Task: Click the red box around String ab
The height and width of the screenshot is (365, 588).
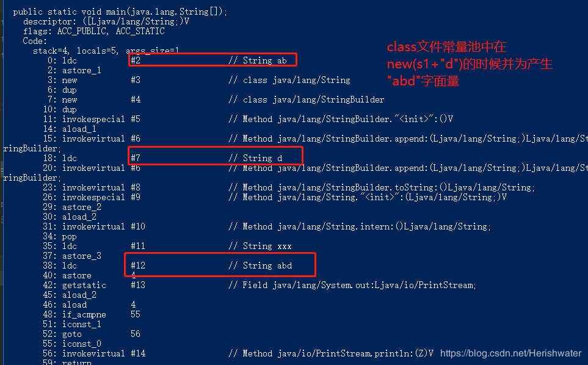Action: pos(212,60)
